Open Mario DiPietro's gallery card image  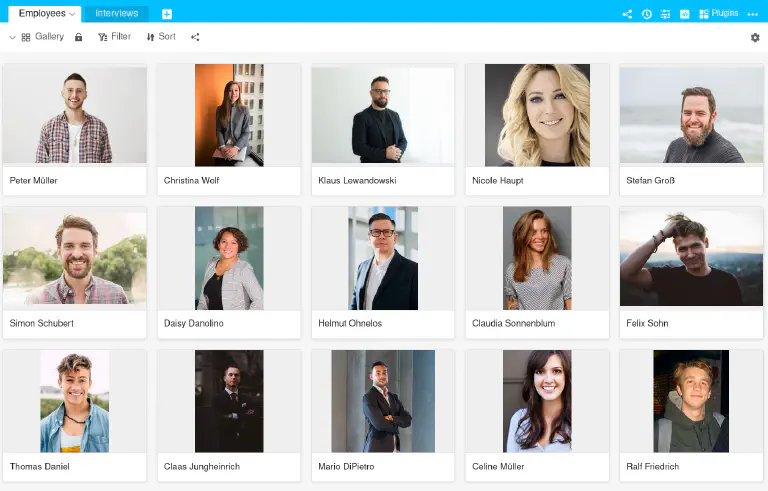pos(383,401)
